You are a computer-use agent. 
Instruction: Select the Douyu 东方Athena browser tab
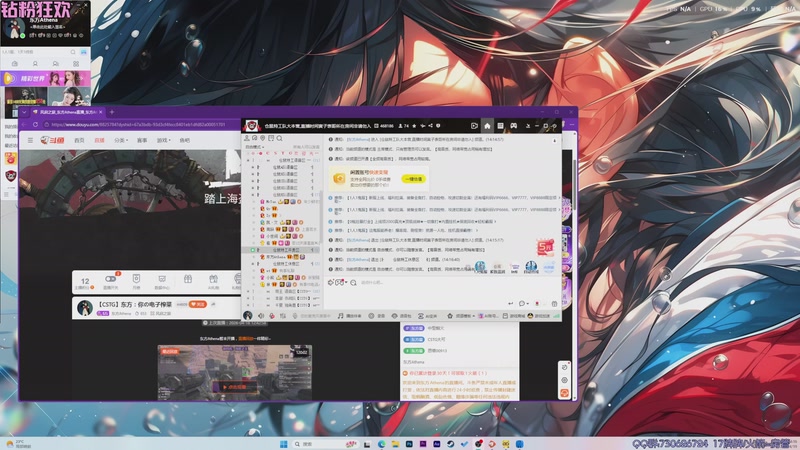click(67, 112)
